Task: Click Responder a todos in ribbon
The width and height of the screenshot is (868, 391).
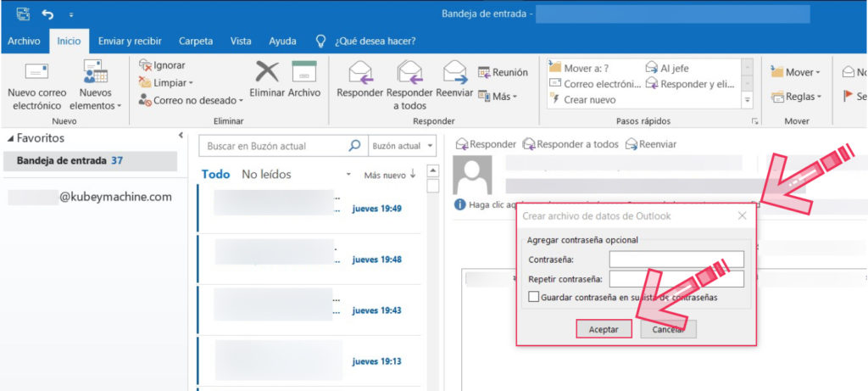Action: (409, 84)
